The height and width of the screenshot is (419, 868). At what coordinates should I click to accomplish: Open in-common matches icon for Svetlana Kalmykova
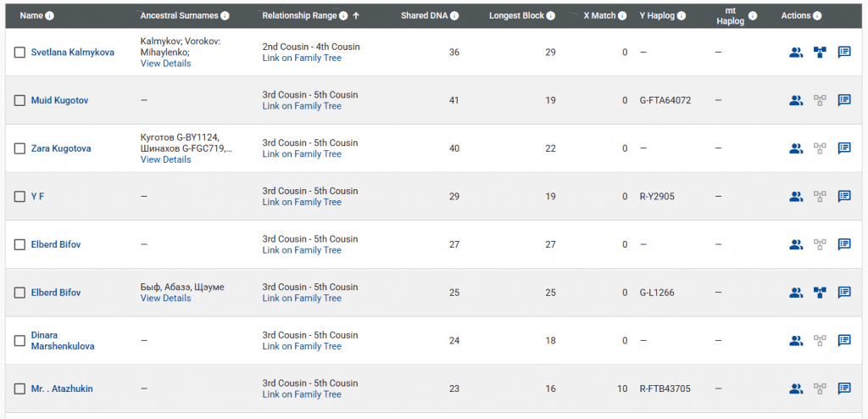[795, 53]
